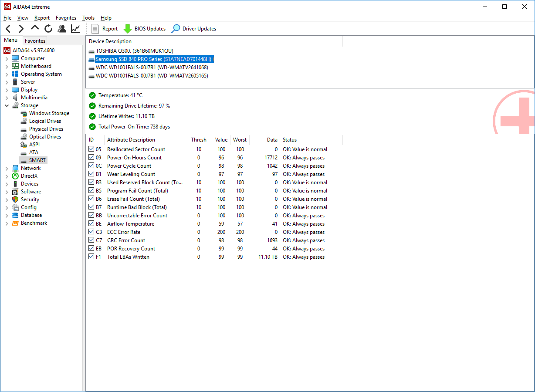The image size is (535, 392).
Task: Open the View menu
Action: [x=23, y=18]
